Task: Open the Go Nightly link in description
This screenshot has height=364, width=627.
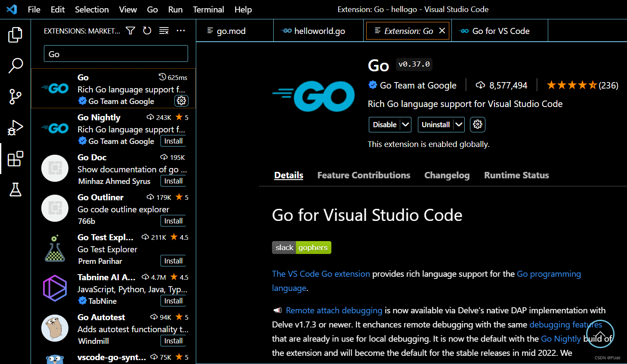Action: (x=561, y=339)
